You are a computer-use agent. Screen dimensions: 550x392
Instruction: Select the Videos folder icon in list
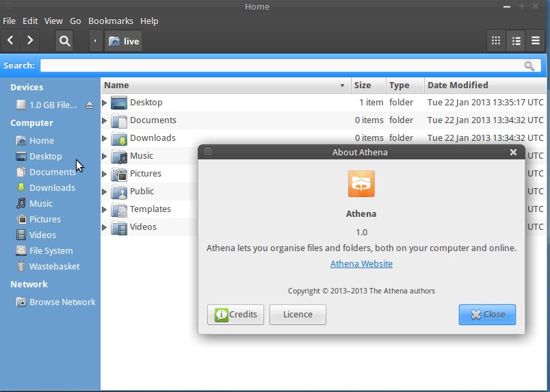(119, 227)
